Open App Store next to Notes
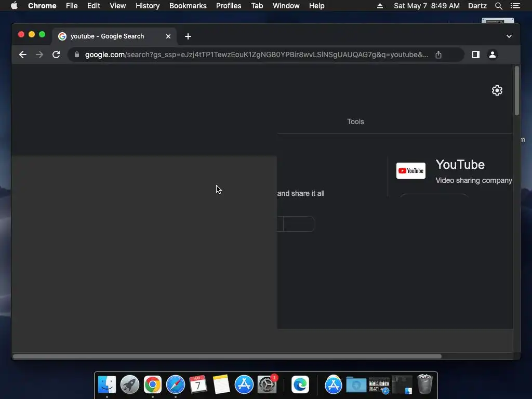This screenshot has height=399, width=532. (x=244, y=385)
